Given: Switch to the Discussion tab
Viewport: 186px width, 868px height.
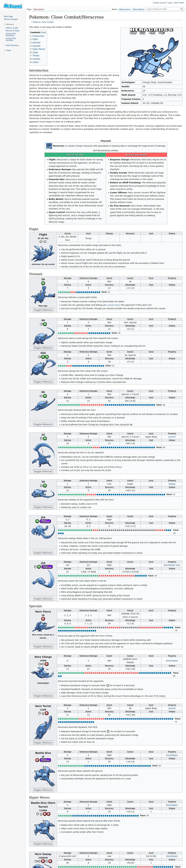Looking at the screenshot, I should [39, 9].
